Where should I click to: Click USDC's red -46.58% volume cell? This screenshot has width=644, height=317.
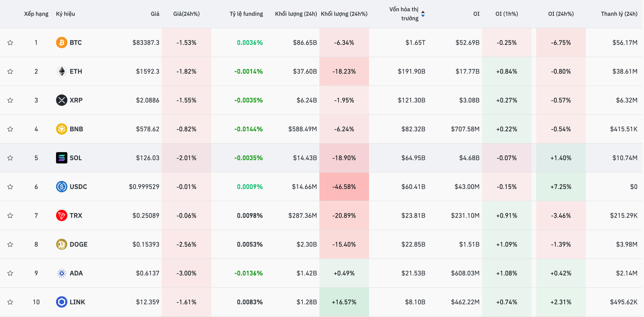point(344,187)
